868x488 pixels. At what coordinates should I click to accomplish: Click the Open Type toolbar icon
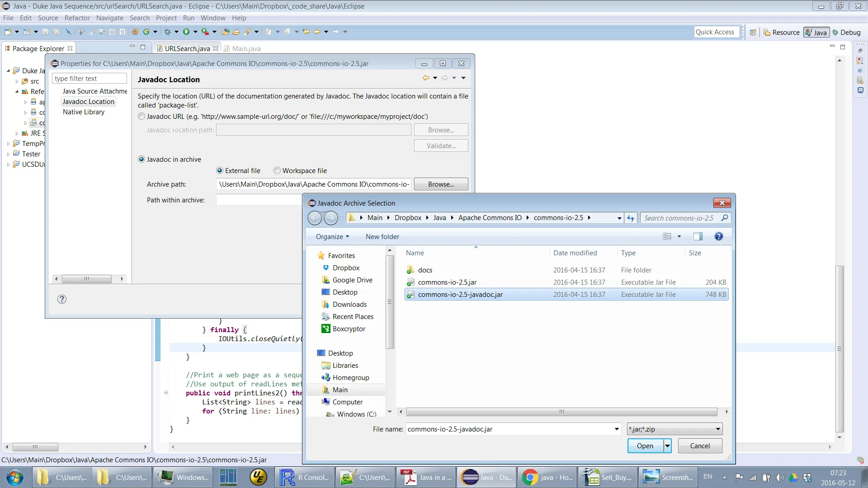coord(226,32)
